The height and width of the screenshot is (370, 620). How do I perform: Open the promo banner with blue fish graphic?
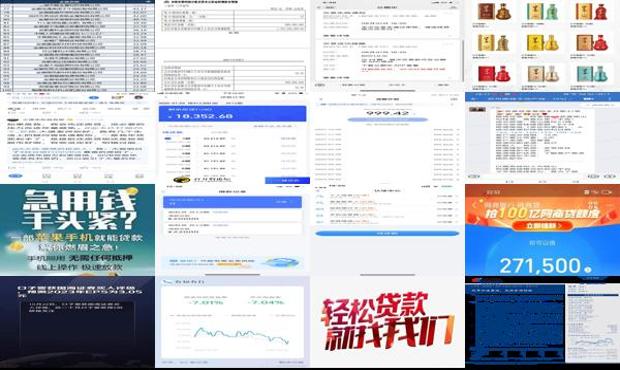coord(232,262)
